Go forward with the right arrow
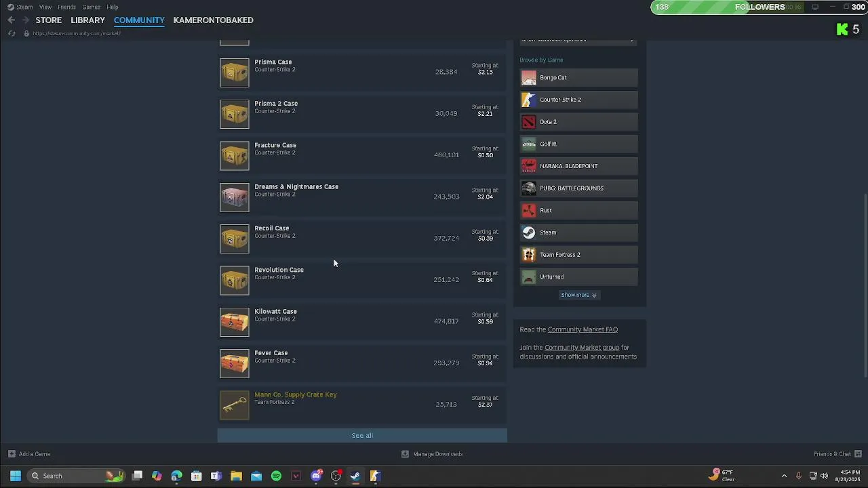The width and height of the screenshot is (868, 488). click(x=24, y=20)
